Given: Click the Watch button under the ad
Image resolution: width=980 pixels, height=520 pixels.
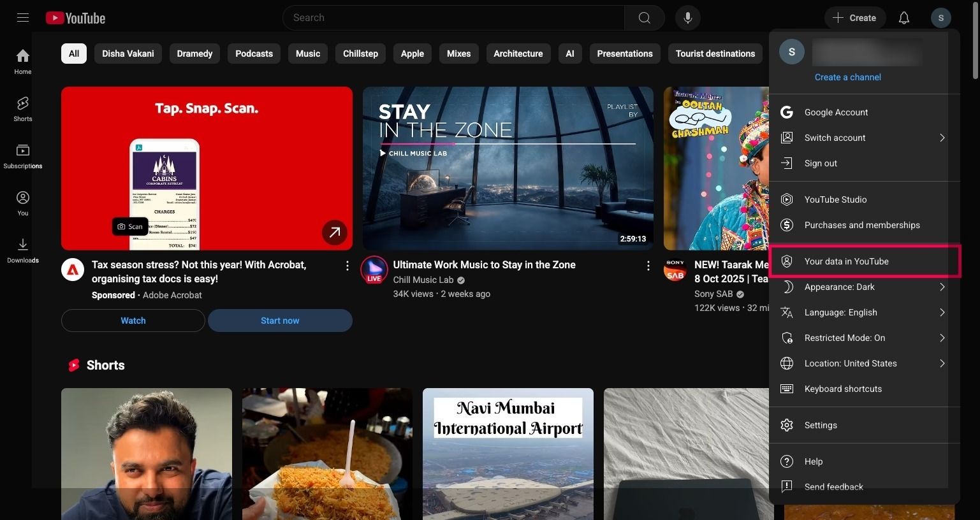Looking at the screenshot, I should pos(133,321).
